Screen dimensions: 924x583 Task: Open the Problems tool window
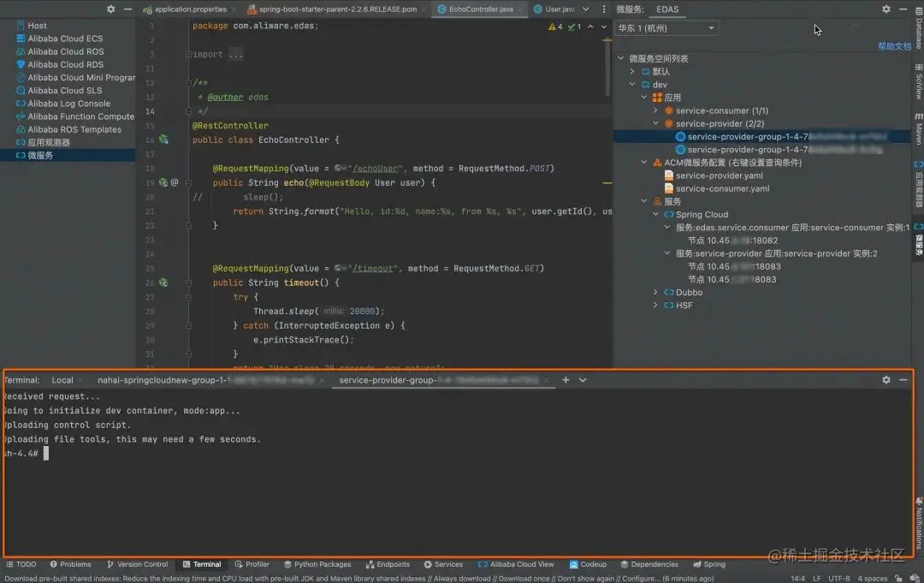click(71, 564)
